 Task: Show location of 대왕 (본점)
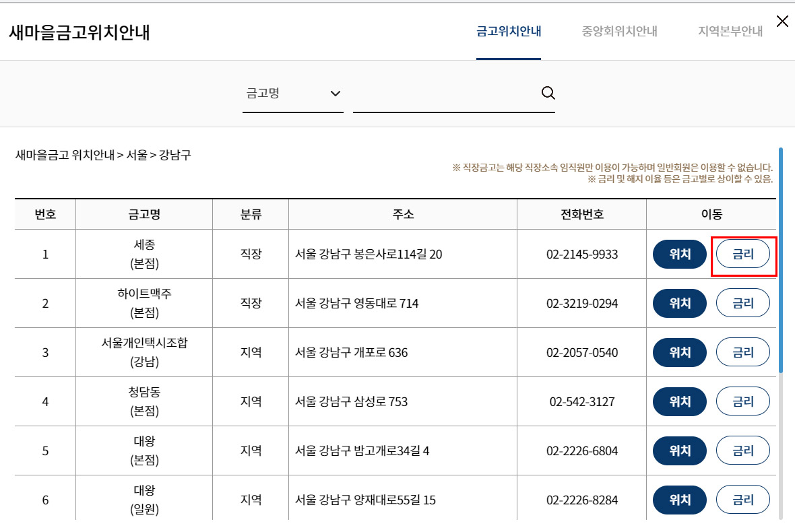click(679, 451)
